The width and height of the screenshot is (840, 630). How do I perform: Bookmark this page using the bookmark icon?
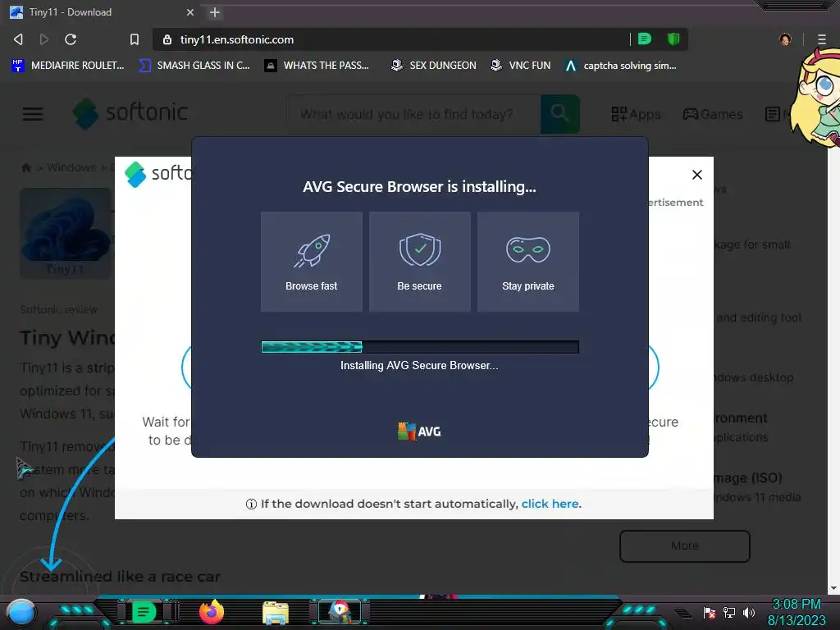(135, 39)
